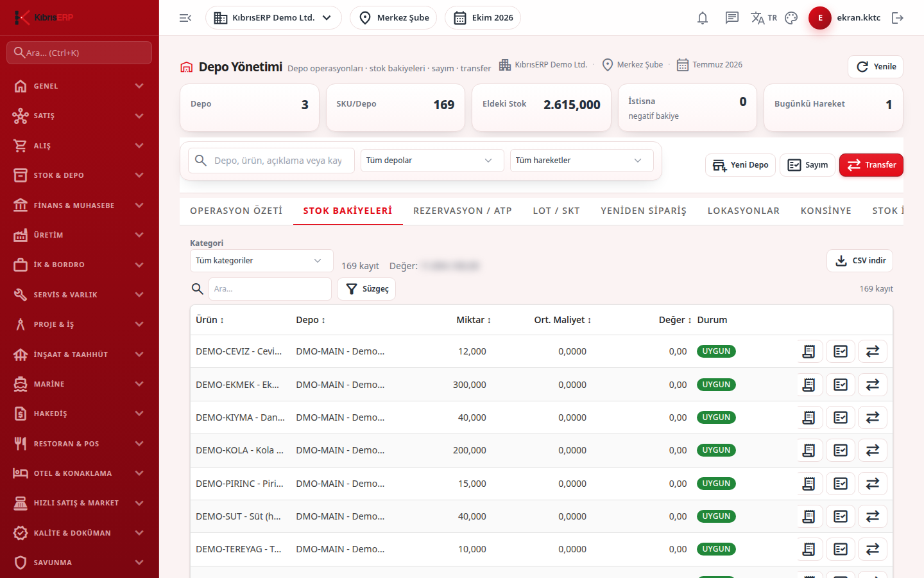Viewport: 924px width, 578px height.
Task: Click the logout icon next to ekran.kktc
Action: tap(898, 18)
